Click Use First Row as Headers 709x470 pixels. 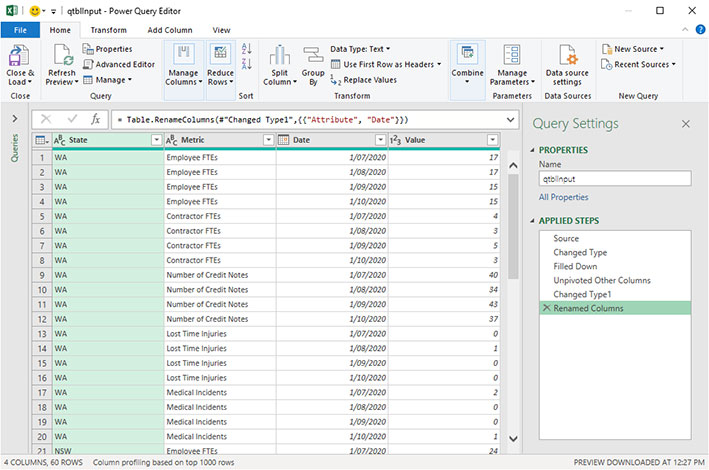tap(385, 64)
